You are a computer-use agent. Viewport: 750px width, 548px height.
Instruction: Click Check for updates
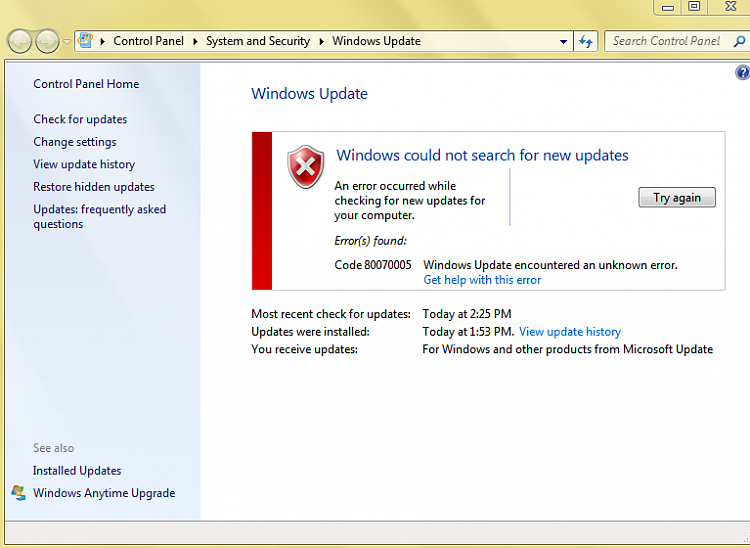click(80, 119)
